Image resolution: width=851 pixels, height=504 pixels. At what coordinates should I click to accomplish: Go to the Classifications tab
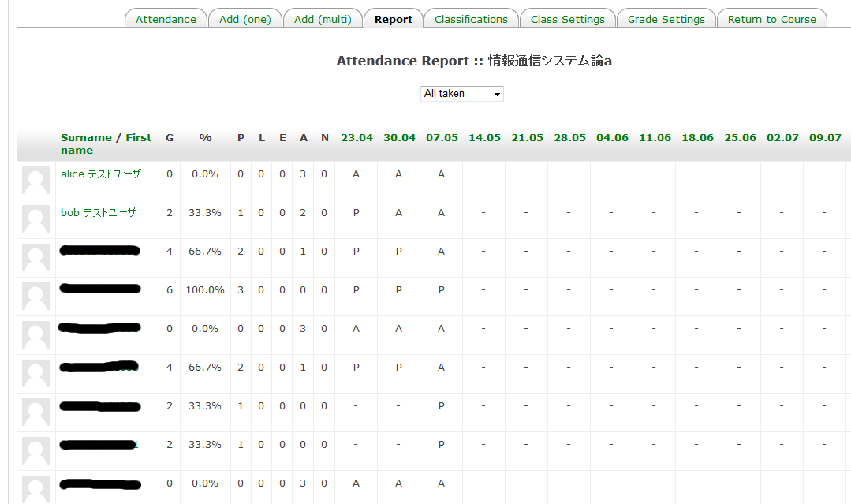click(x=471, y=20)
